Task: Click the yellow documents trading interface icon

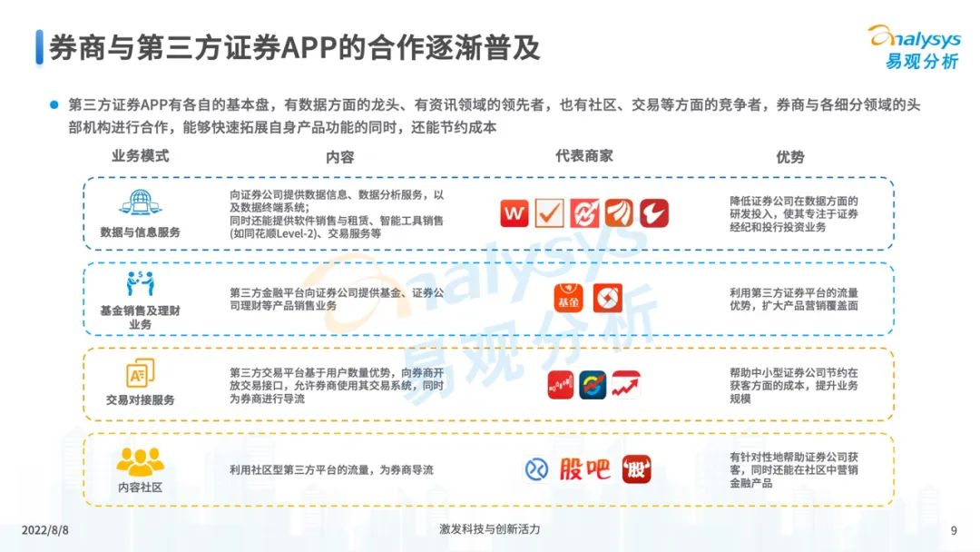Action: 140,372
